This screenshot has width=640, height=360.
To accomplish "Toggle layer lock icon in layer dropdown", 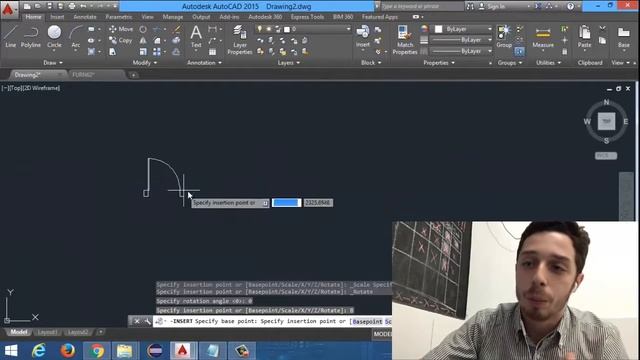I will (x=278, y=29).
